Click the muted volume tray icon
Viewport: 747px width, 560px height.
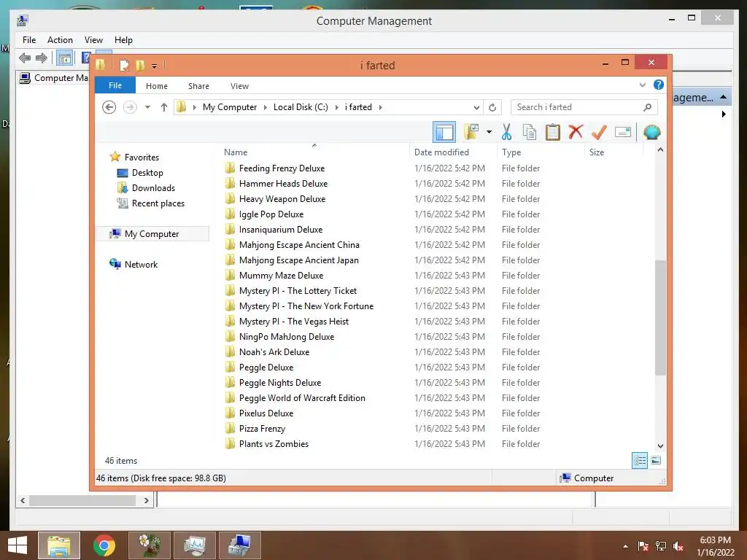pos(678,546)
